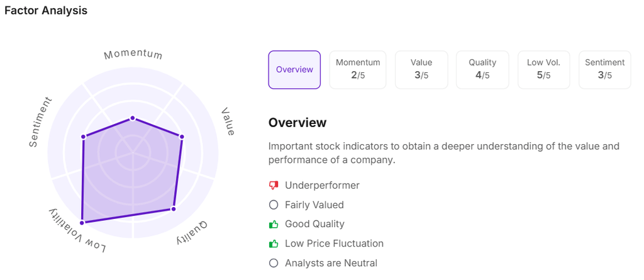Viewport: 644px width, 280px height.
Task: Open the Quality 4/5 tab
Action: coord(482,70)
